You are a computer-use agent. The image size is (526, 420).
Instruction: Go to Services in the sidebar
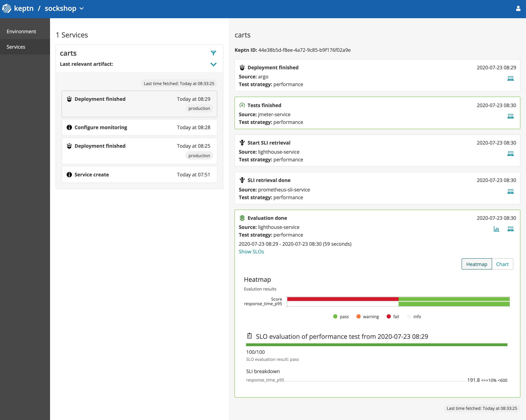tap(25, 47)
